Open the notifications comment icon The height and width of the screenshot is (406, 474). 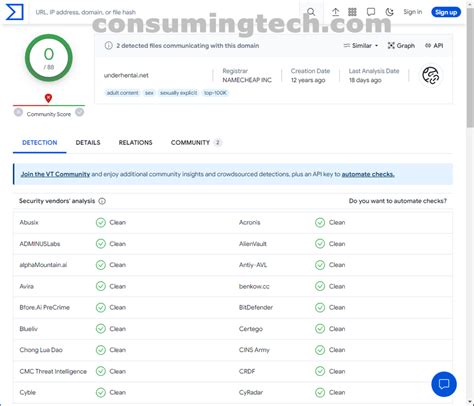click(371, 12)
